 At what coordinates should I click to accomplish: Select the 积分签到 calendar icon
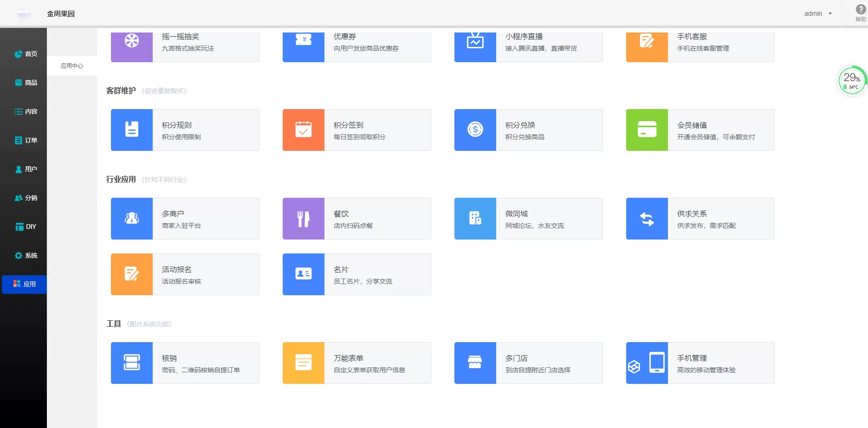click(x=304, y=130)
